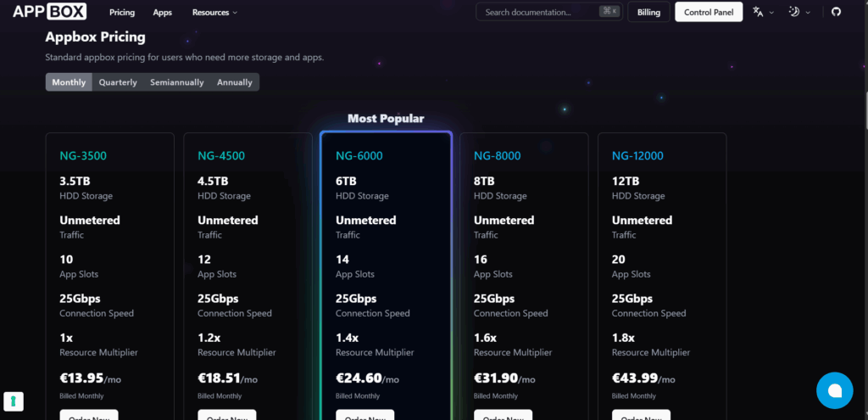Open the Apps menu item
This screenshot has width=868, height=420.
tap(162, 12)
